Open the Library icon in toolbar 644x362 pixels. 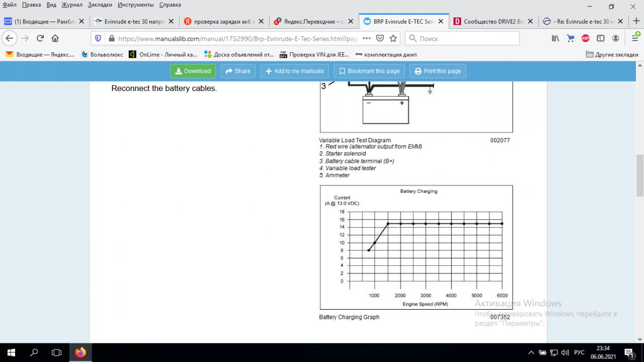(555, 38)
